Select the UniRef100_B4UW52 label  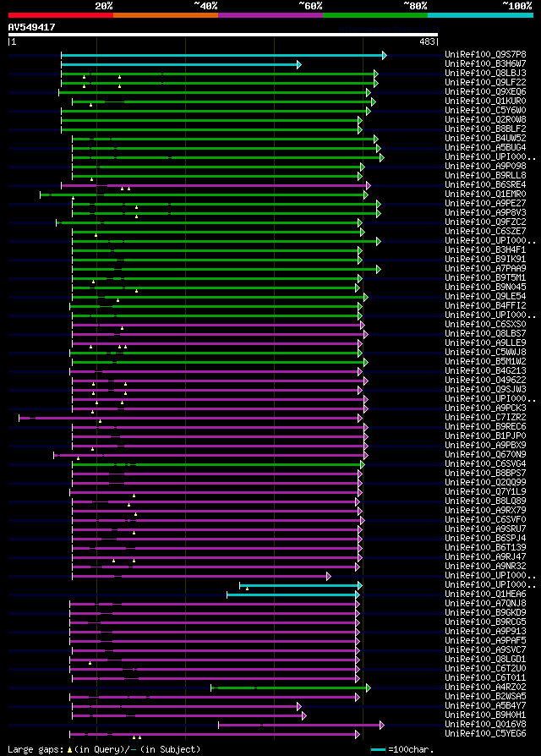tap(485, 138)
